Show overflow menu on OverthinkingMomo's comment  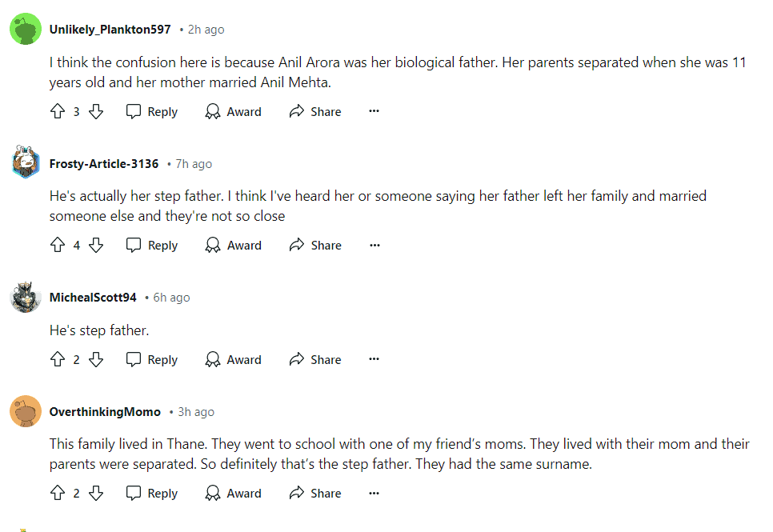374,493
